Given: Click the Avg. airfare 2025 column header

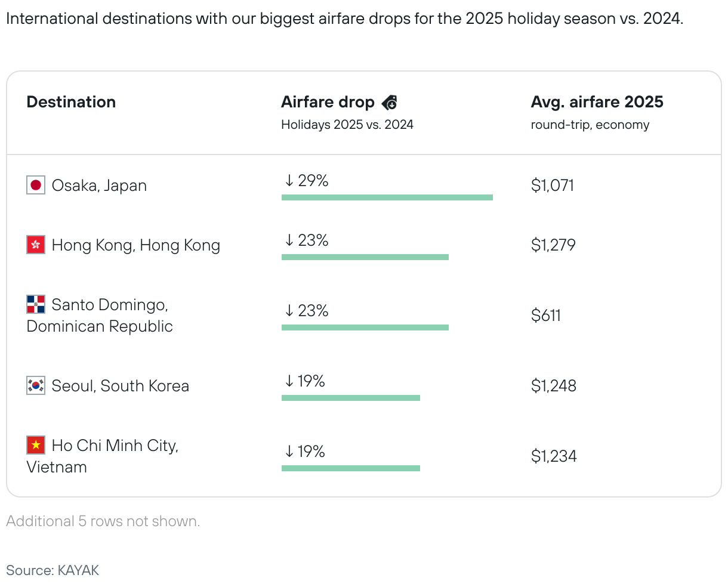Looking at the screenshot, I should pyautogui.click(x=597, y=102).
